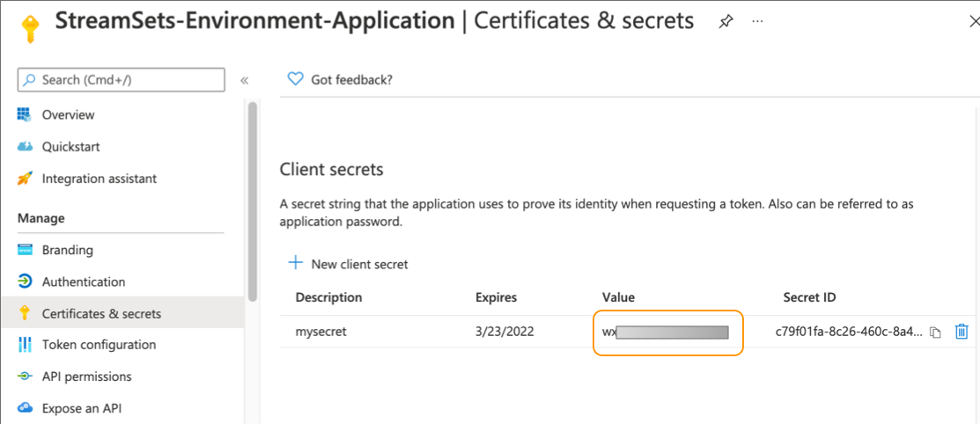Open the Token configuration page
The image size is (980, 424).
click(x=99, y=345)
